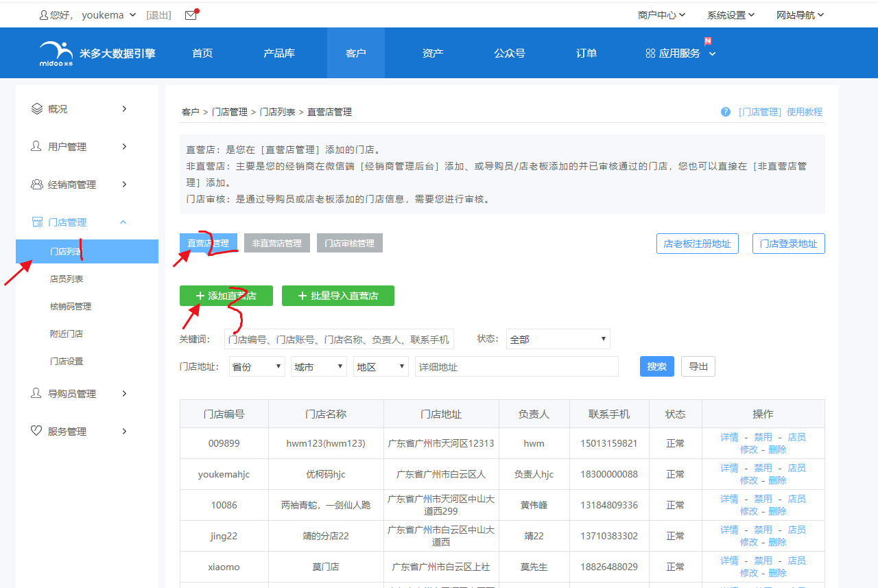Open the [门店管理] 使用教程 link

[x=781, y=112]
